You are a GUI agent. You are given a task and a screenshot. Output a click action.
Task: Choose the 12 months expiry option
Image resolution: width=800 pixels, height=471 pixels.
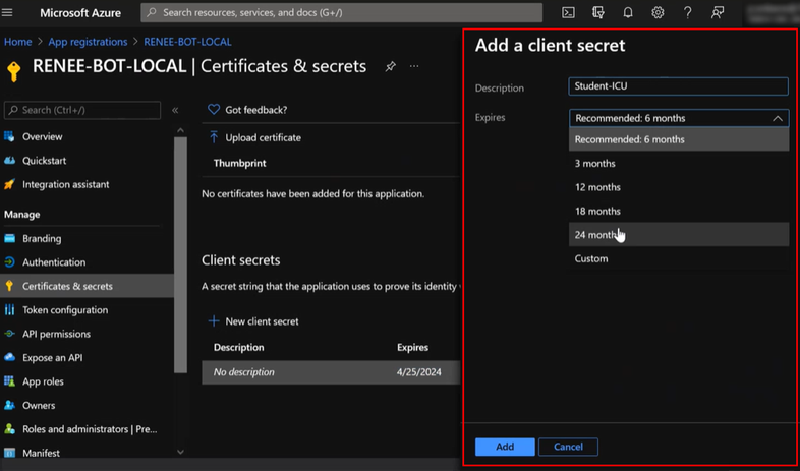(679, 187)
